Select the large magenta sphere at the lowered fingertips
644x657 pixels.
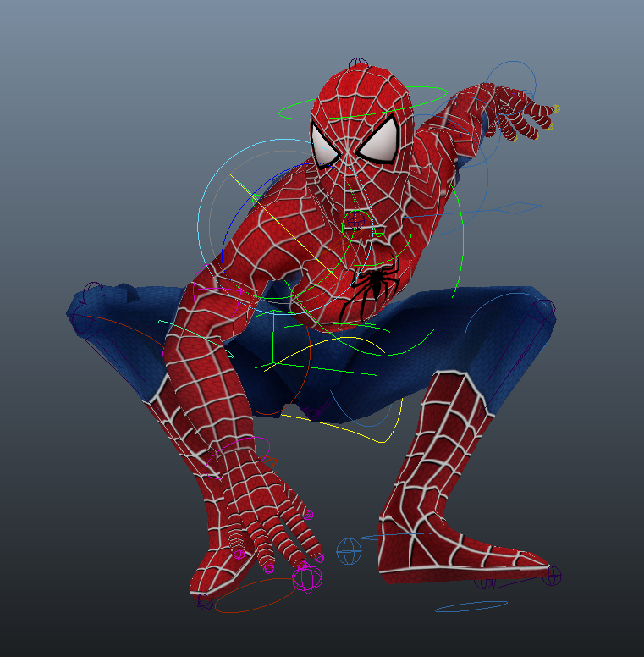pos(307,577)
